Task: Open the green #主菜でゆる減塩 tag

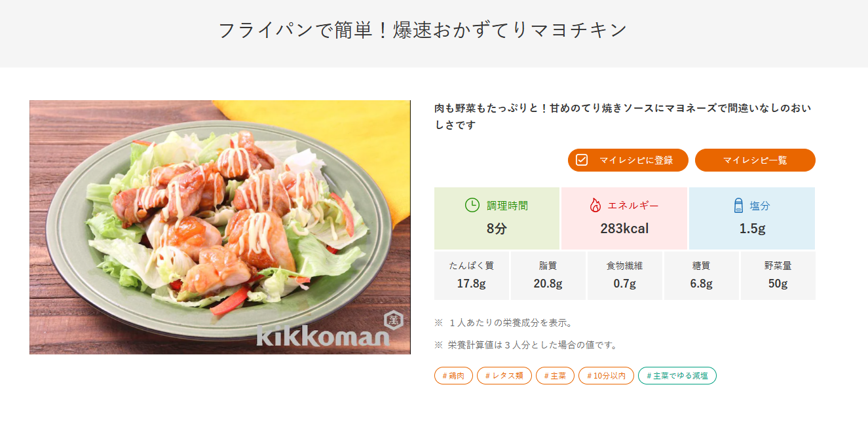Action: pos(677,376)
